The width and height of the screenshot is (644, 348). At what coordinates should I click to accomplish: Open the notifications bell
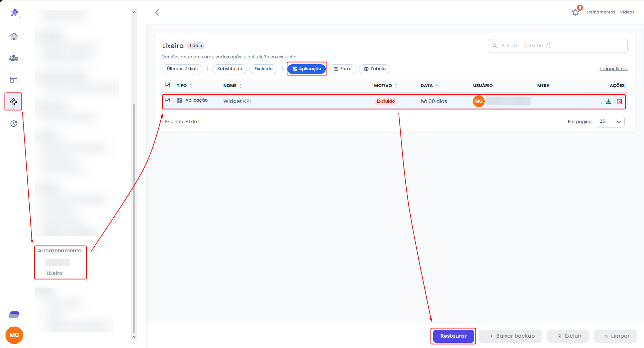coord(575,12)
